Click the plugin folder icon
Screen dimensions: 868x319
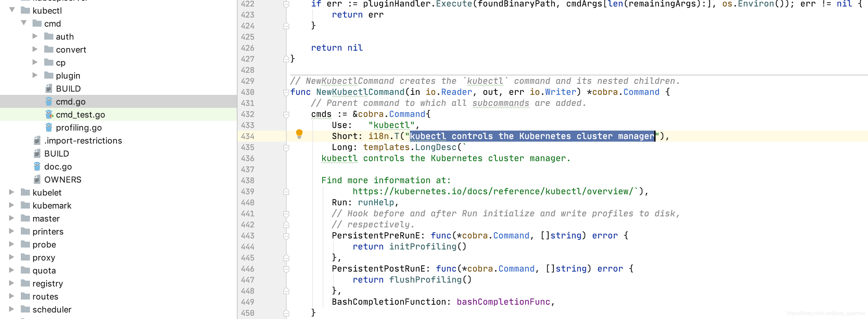click(x=49, y=75)
